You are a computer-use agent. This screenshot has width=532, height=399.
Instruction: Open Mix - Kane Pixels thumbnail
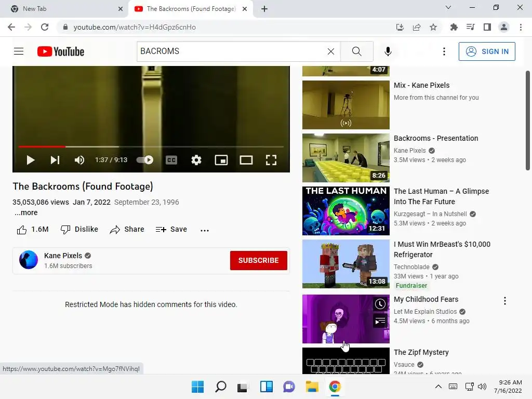click(345, 105)
